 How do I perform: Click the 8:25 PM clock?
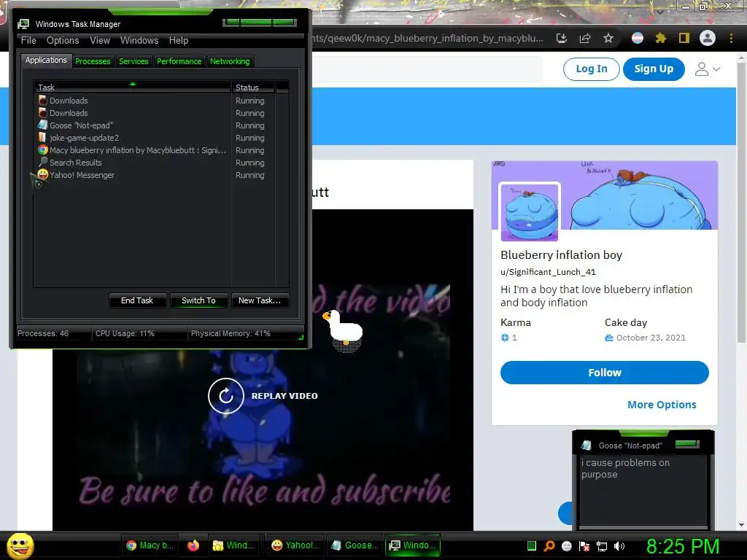pyautogui.click(x=683, y=546)
